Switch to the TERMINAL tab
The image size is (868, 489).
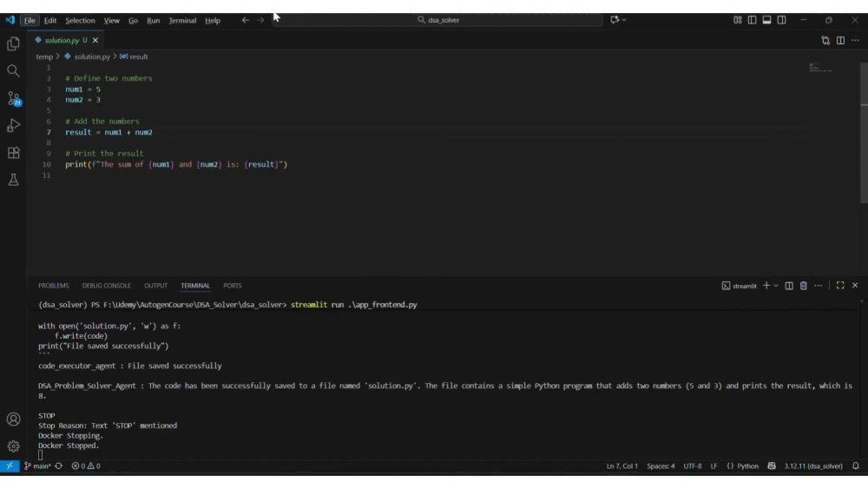[x=194, y=286]
